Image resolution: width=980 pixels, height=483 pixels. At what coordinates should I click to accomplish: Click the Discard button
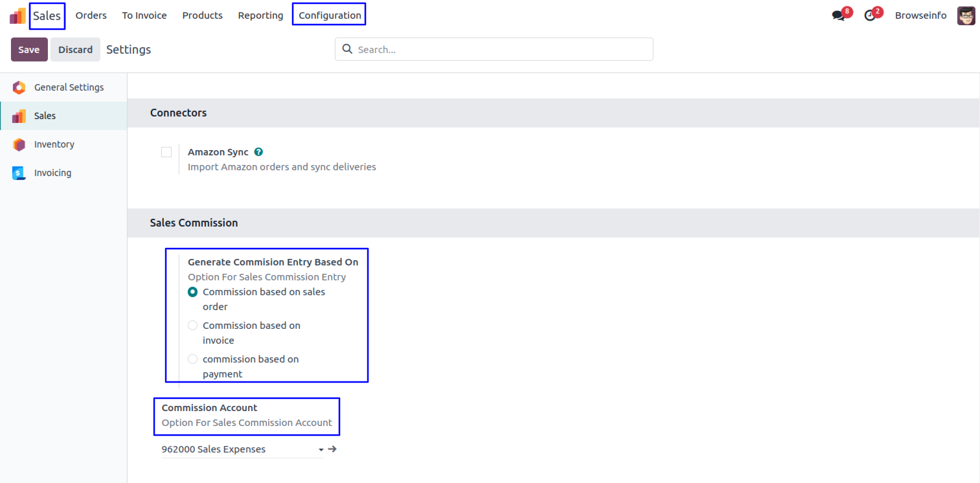[75, 50]
